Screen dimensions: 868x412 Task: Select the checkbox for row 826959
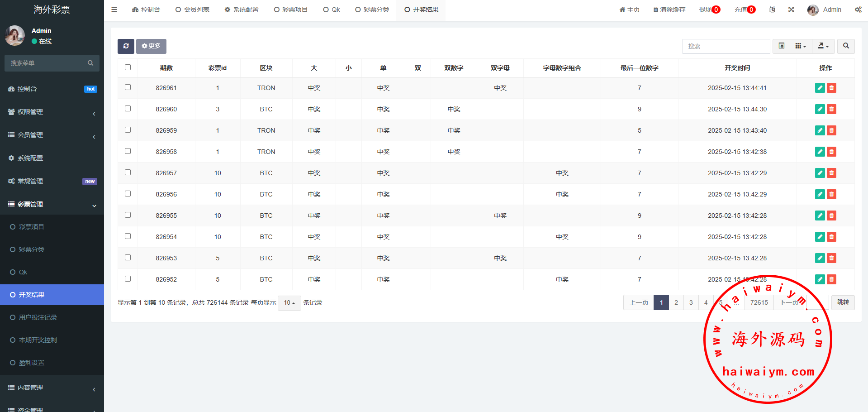point(128,130)
